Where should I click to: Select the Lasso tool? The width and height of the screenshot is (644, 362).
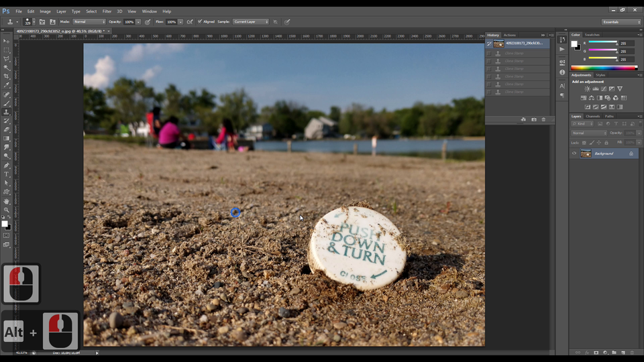[6, 59]
